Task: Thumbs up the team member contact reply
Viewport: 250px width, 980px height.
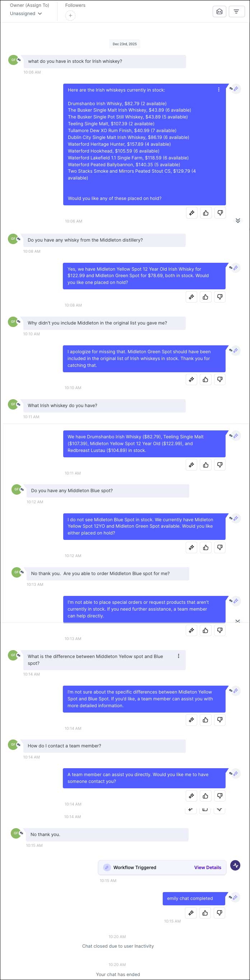Action: (205, 796)
